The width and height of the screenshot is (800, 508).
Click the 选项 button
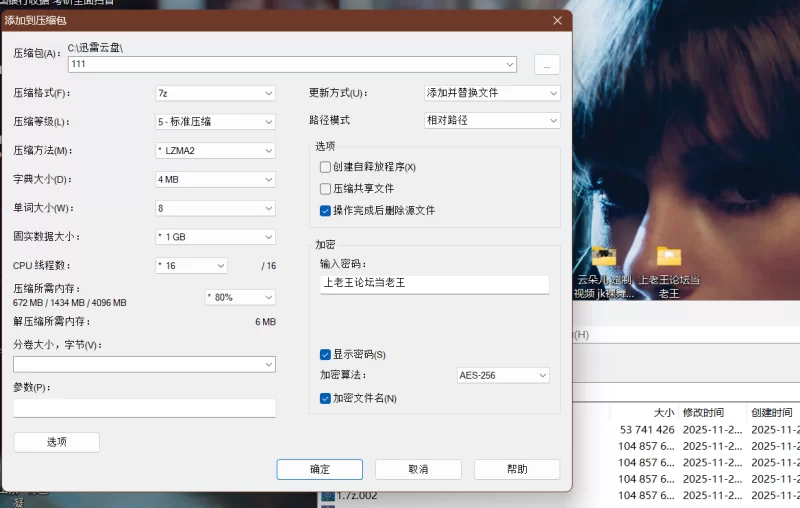point(57,442)
